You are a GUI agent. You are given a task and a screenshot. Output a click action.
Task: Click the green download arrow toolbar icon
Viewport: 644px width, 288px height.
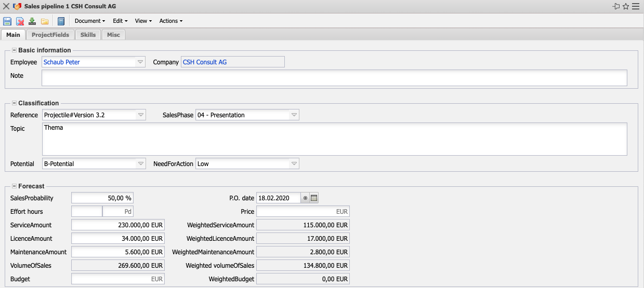[x=32, y=21]
